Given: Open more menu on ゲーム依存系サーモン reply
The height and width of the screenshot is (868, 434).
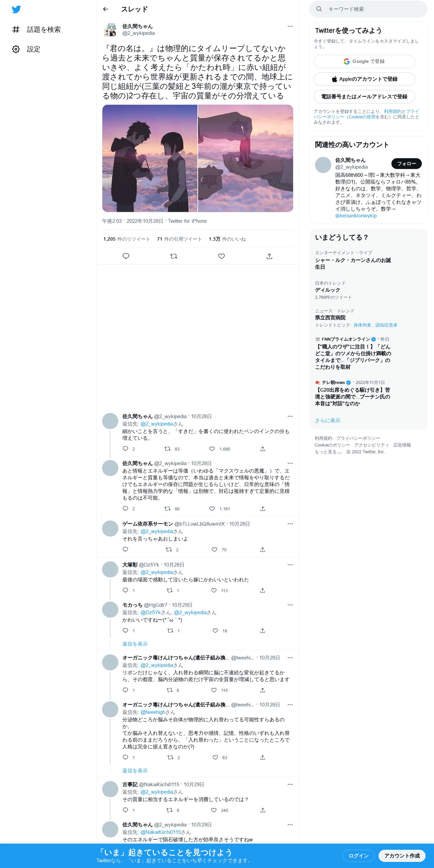Looking at the screenshot, I should (290, 524).
